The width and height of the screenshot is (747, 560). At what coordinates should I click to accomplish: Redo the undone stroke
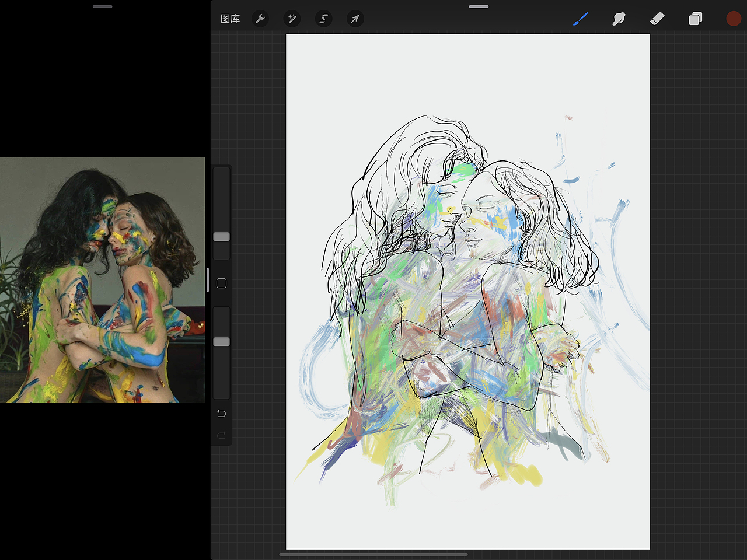coord(221,435)
